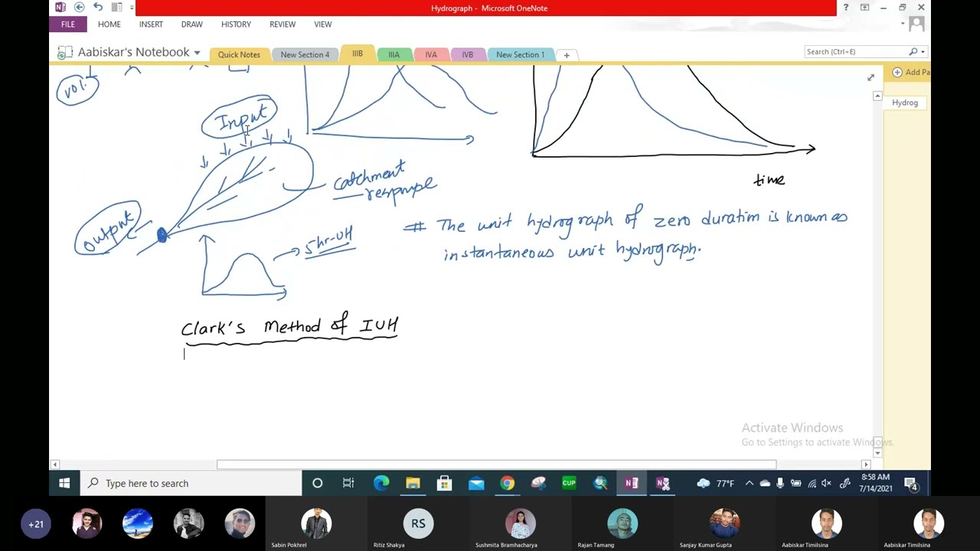This screenshot has width=980, height=551.
Task: Open the Snipping Tool taskbar icon
Action: pyautogui.click(x=538, y=483)
